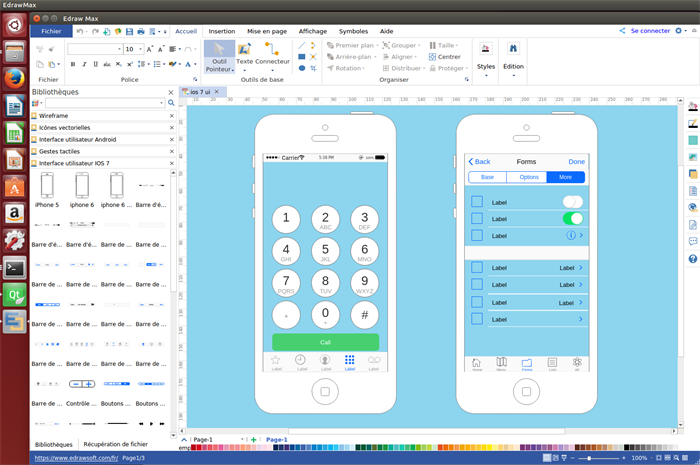Select the Connecteur tool
The width and height of the screenshot is (700, 465).
(x=272, y=57)
